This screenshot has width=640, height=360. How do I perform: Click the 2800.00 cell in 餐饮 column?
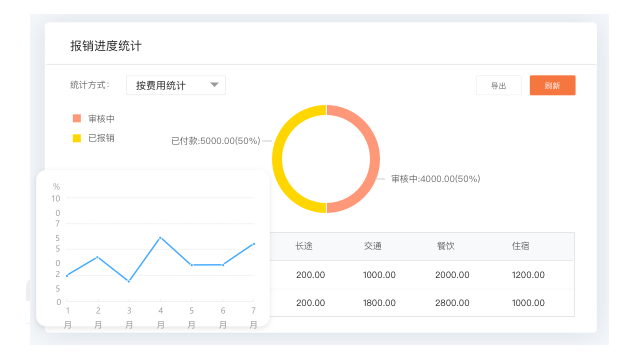click(x=452, y=303)
